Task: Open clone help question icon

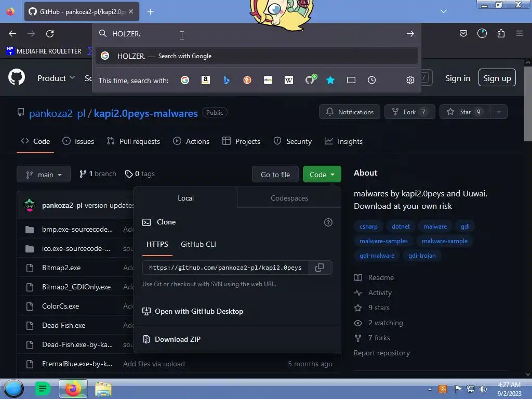Action: [328, 222]
